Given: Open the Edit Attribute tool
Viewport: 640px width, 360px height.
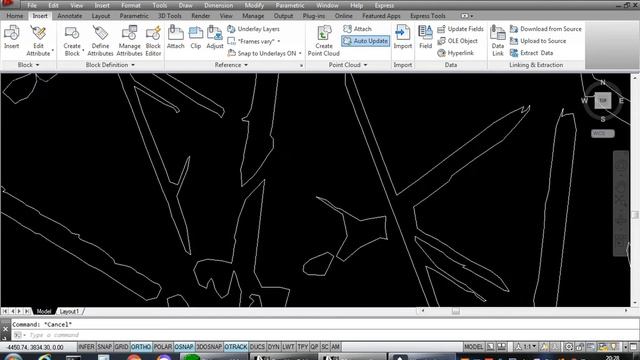Looking at the screenshot, I should click(x=38, y=40).
